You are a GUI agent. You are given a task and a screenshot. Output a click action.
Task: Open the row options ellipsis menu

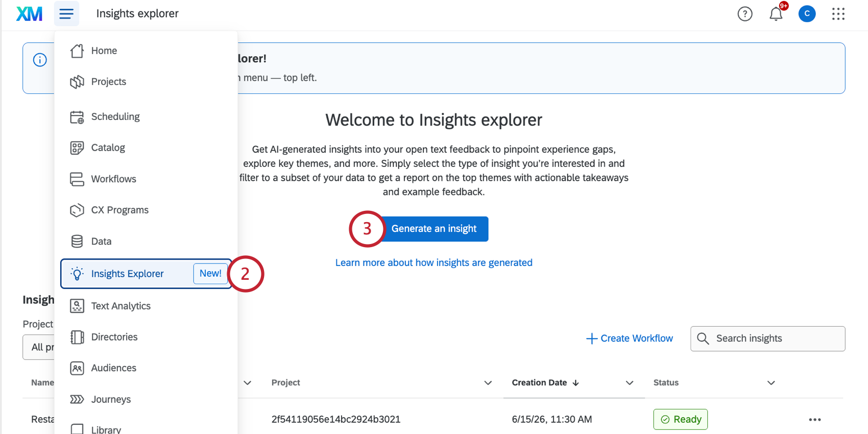[815, 420]
